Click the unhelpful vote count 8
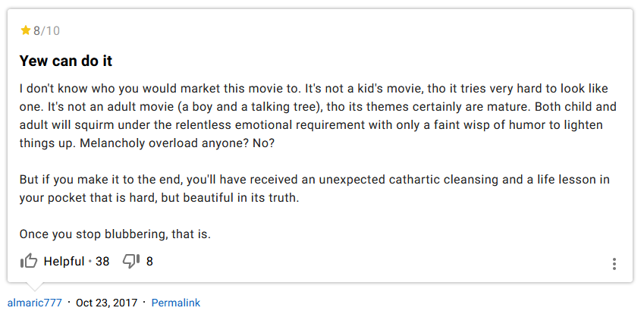The height and width of the screenshot is (314, 644). pos(149,261)
